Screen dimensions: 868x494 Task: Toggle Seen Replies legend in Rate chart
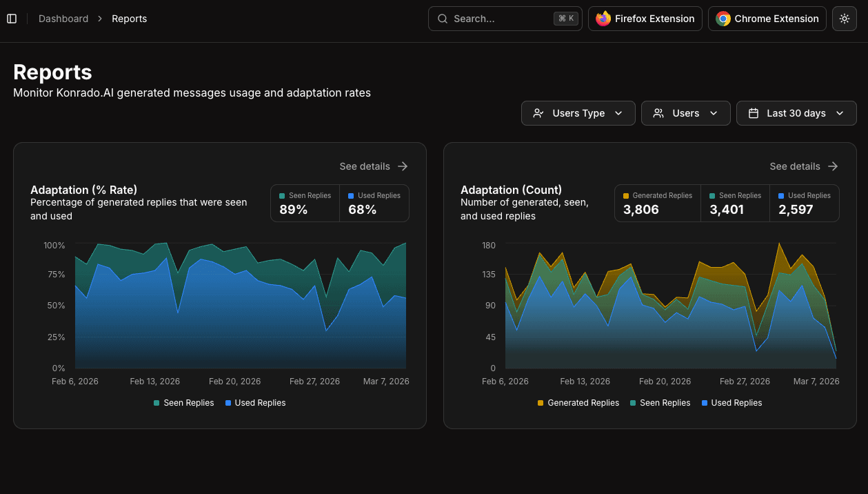[x=183, y=403]
